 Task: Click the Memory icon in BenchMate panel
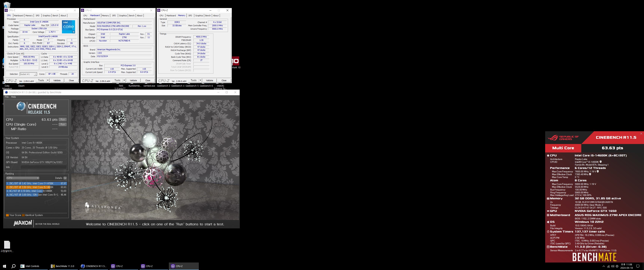(548, 198)
